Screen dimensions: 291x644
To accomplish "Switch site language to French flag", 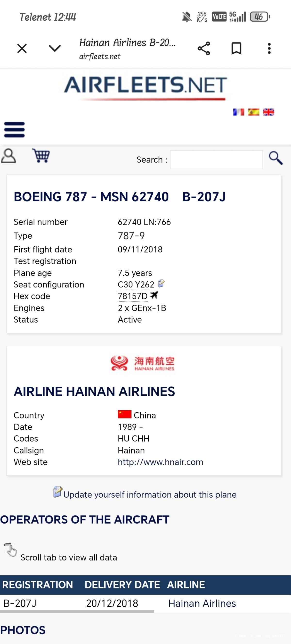I will (x=239, y=112).
